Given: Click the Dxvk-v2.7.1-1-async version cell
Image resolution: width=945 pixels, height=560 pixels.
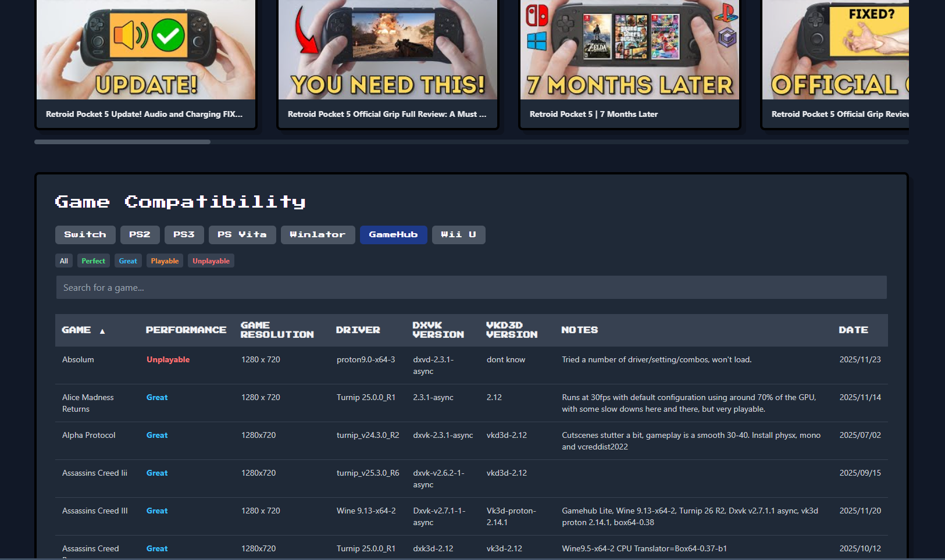Looking at the screenshot, I should point(439,516).
